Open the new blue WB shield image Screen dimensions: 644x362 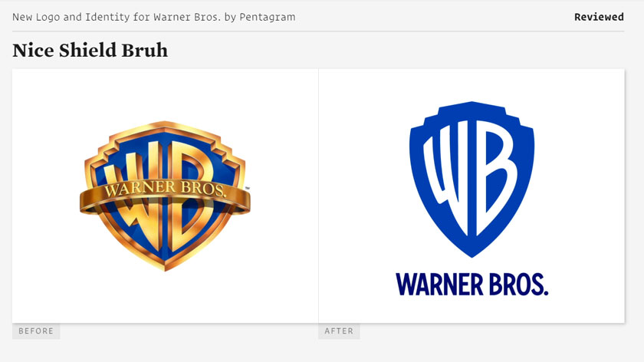[x=472, y=179]
